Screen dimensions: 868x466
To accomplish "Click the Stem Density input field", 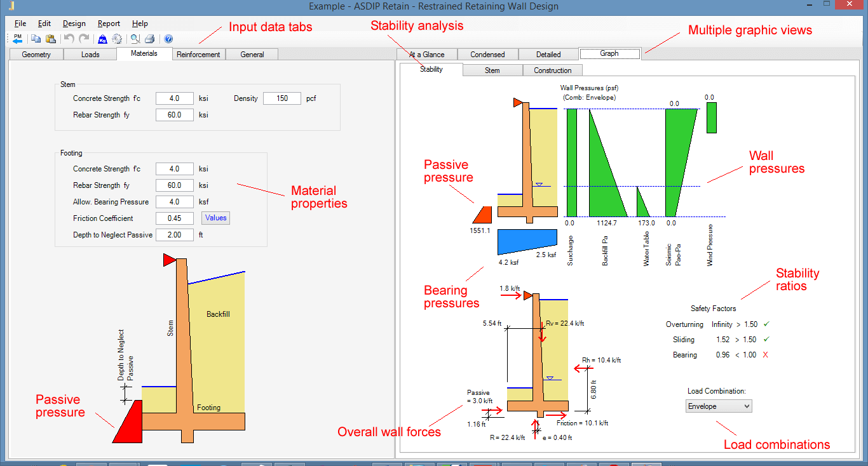I will click(x=282, y=98).
